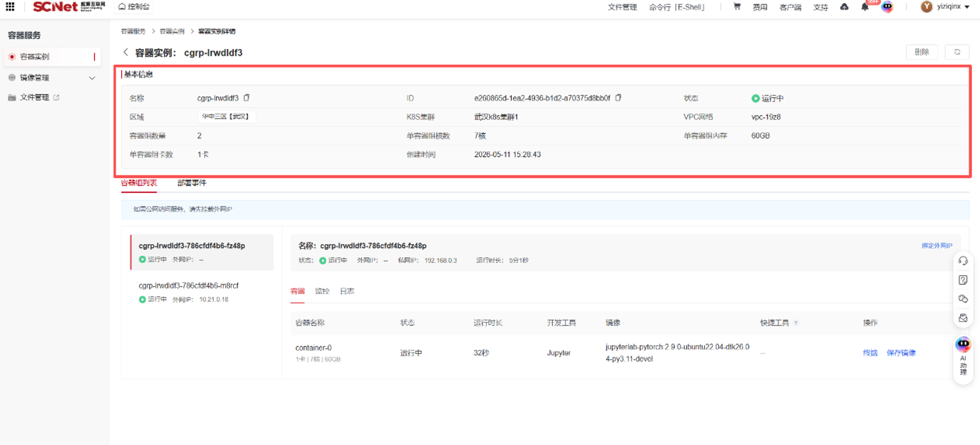980x445 pixels.
Task: Select 容器实例 in the sidebar
Action: (52, 57)
